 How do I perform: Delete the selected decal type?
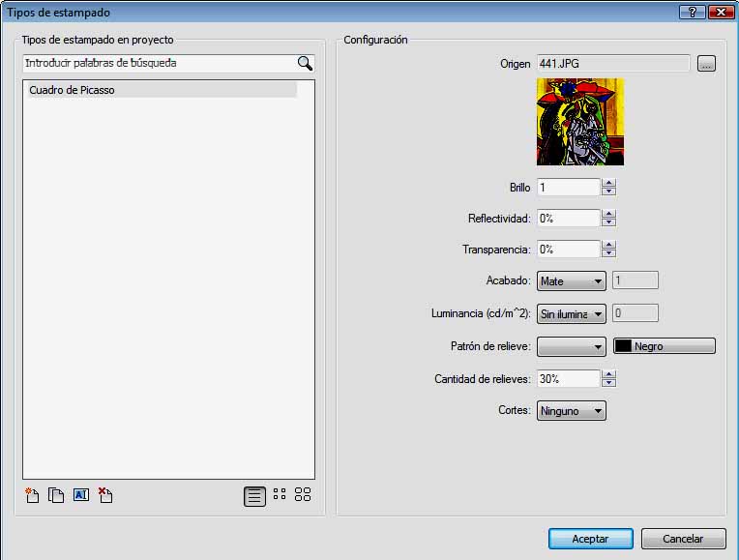(105, 495)
